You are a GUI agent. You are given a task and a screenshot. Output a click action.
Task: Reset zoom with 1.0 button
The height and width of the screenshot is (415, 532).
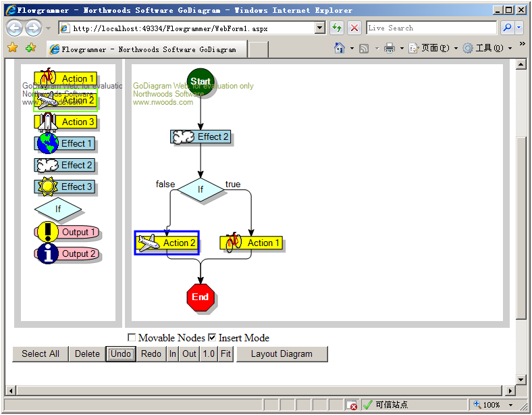pyautogui.click(x=209, y=354)
